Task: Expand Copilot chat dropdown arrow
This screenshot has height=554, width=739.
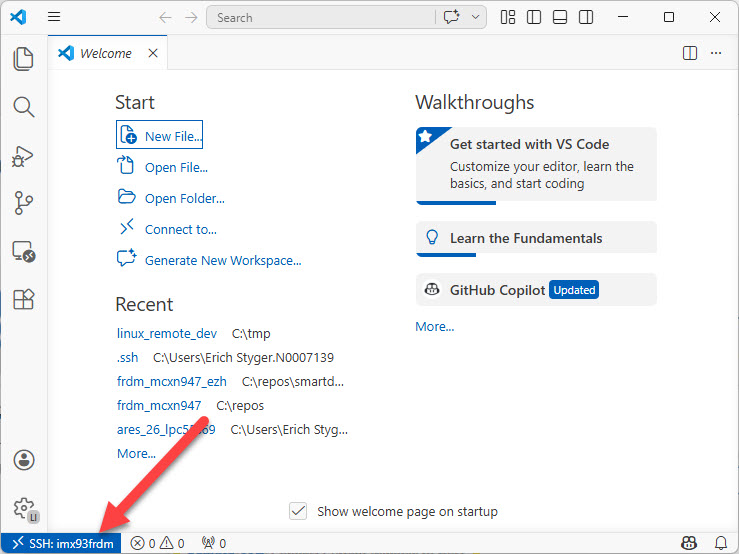Action: pos(476,17)
